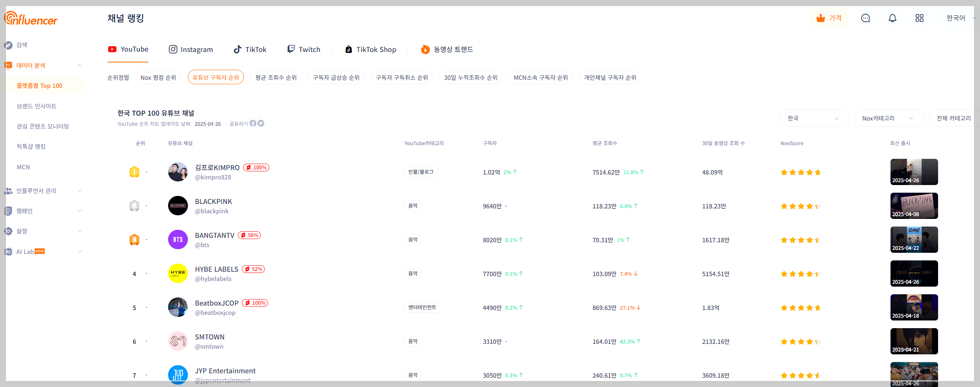Switch to the Twitch tab
The image size is (980, 387).
[304, 49]
